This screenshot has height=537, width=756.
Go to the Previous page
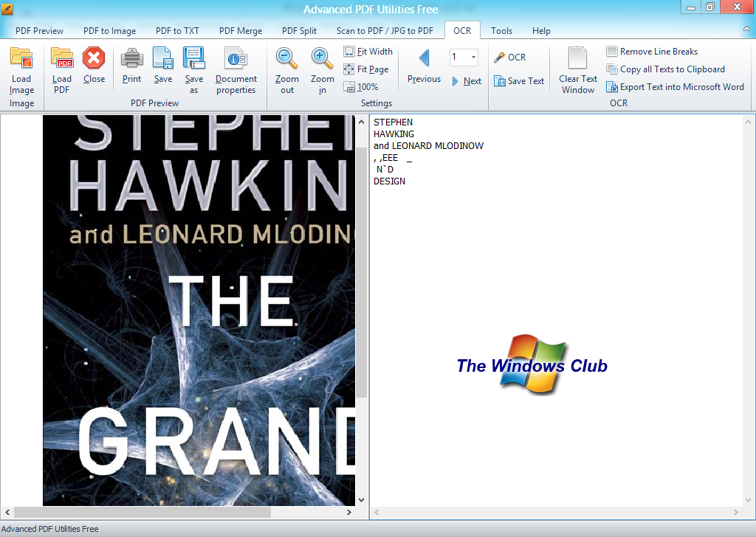pyautogui.click(x=424, y=66)
